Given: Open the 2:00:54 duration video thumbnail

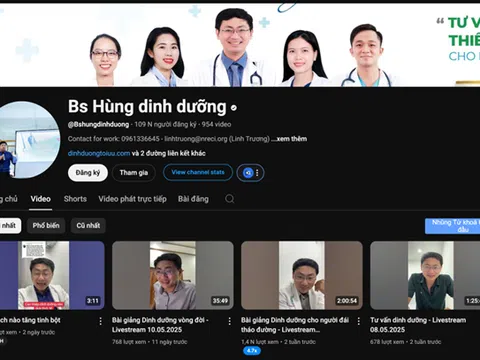Looking at the screenshot, I should pos(302,275).
